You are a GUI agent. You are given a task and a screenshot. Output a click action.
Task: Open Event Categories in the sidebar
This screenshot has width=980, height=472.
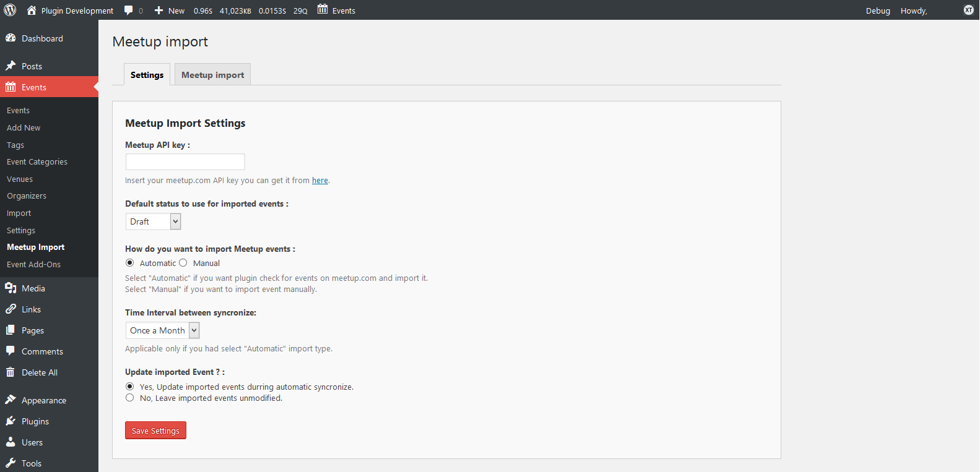(x=37, y=162)
